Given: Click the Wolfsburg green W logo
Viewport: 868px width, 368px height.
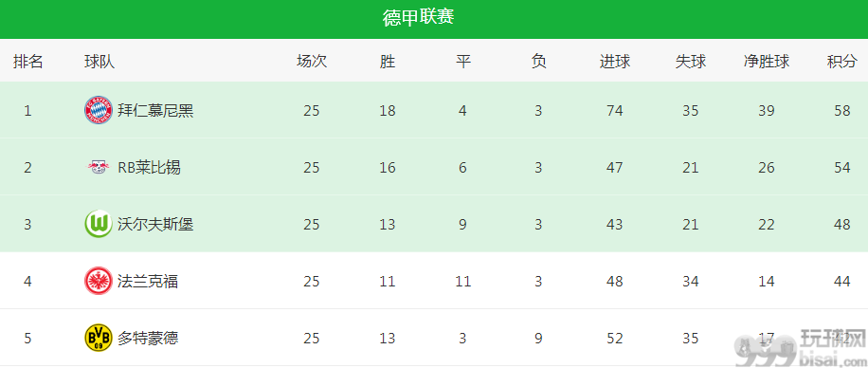Looking at the screenshot, I should (x=98, y=225).
